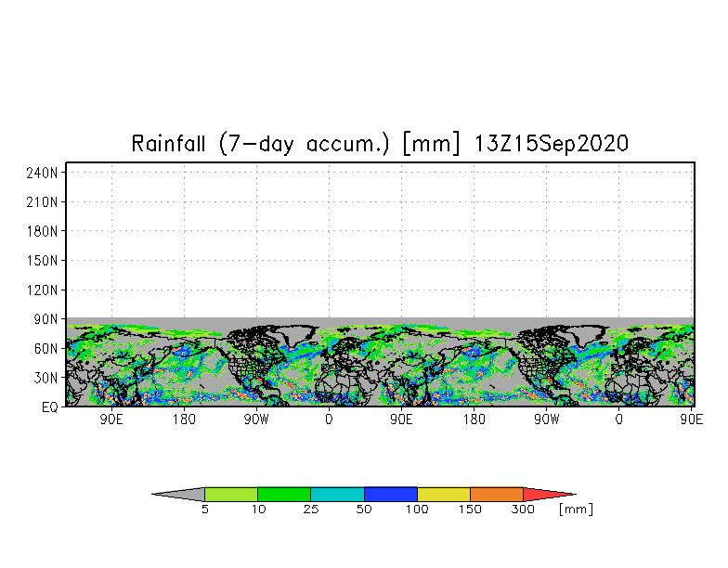Select the dark green 10-25 mm swatch
Viewport: 728px width, 568px height.
click(x=284, y=494)
